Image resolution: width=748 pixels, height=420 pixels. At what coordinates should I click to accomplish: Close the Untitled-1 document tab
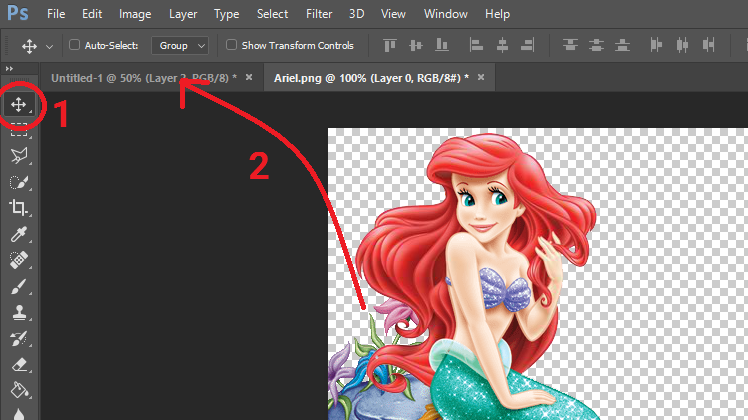249,77
